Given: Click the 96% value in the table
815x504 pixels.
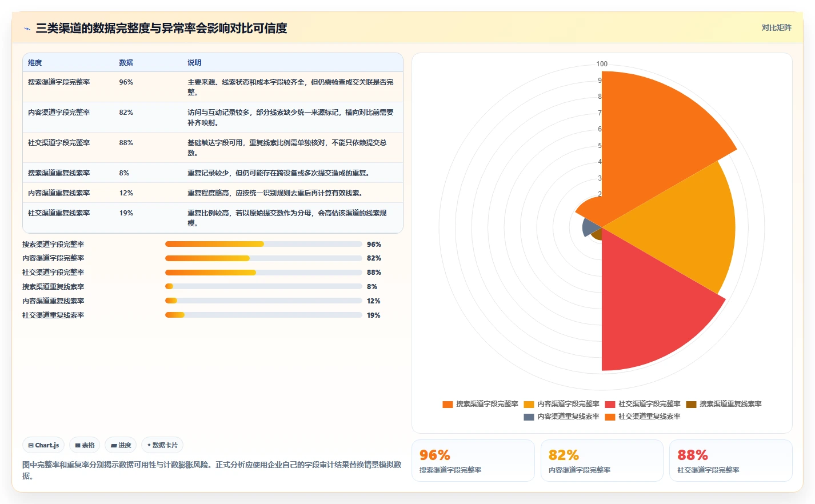Looking at the screenshot, I should pyautogui.click(x=126, y=82).
